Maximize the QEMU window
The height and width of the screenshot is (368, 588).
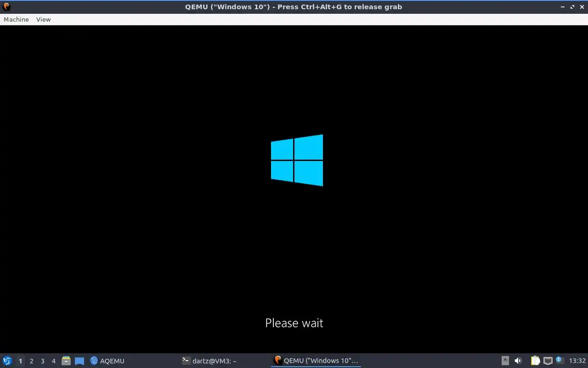click(572, 7)
